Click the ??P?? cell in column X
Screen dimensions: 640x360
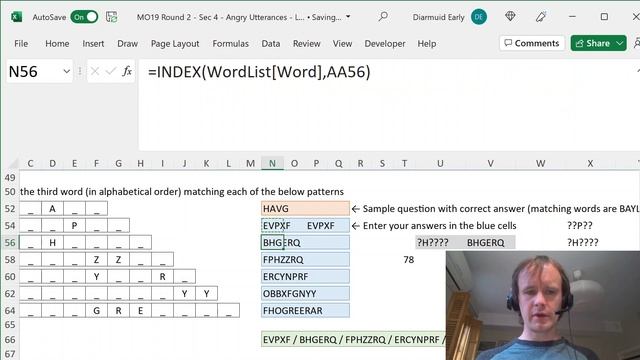590,225
